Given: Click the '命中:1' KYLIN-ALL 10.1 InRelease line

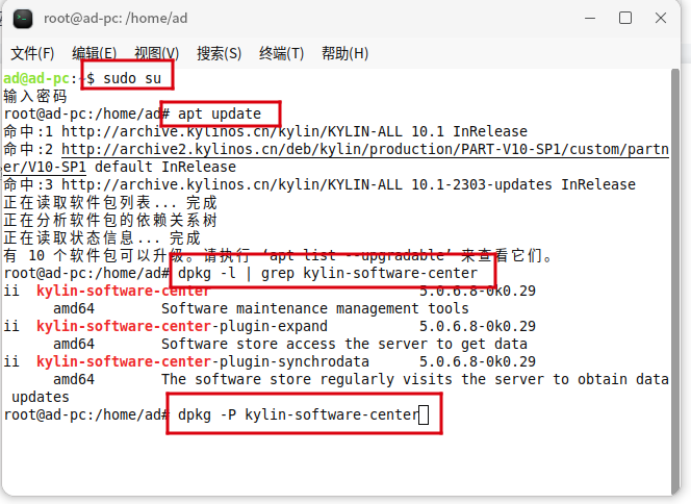Looking at the screenshot, I should coord(265,132).
